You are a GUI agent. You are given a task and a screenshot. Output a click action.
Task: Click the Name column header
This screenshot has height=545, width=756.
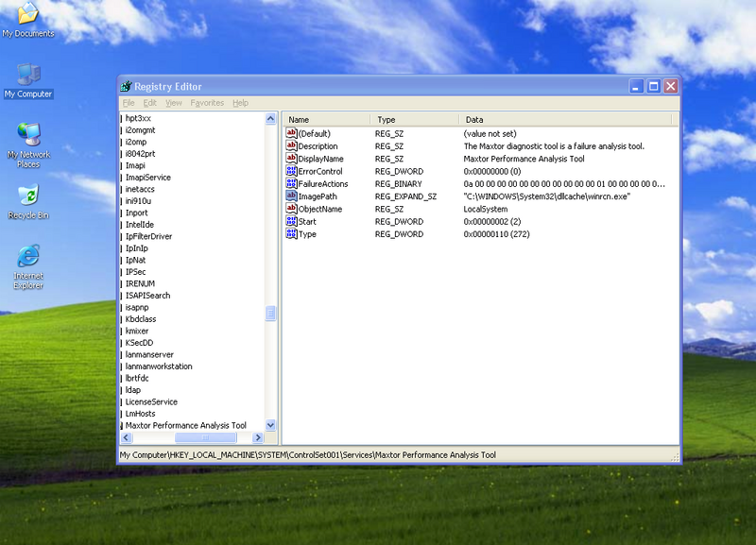(x=327, y=120)
